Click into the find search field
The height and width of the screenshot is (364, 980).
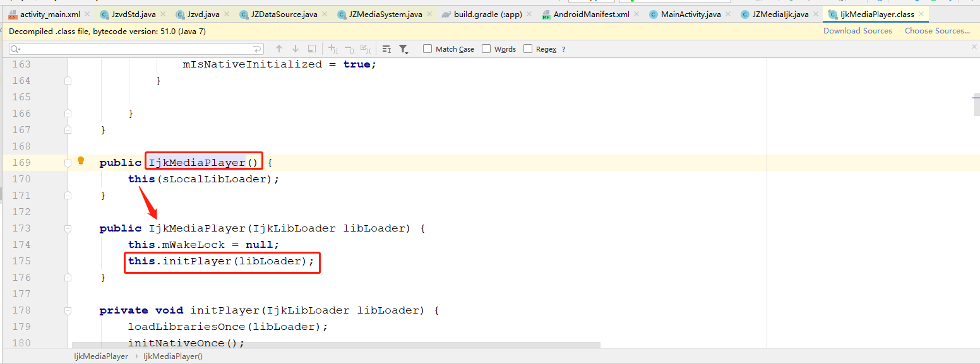click(x=136, y=49)
